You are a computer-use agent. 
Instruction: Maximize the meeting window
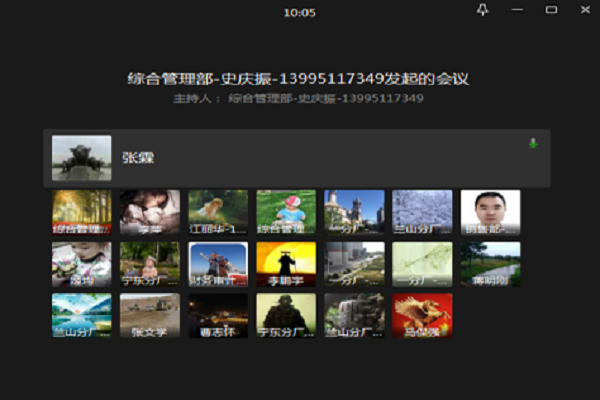[551, 9]
